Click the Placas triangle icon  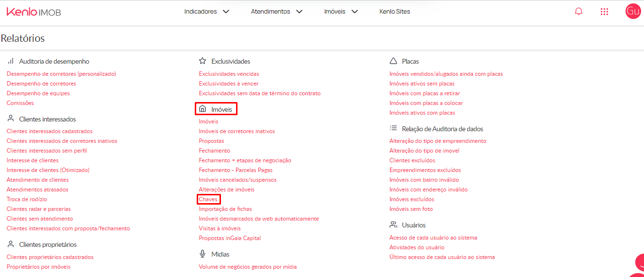click(393, 61)
